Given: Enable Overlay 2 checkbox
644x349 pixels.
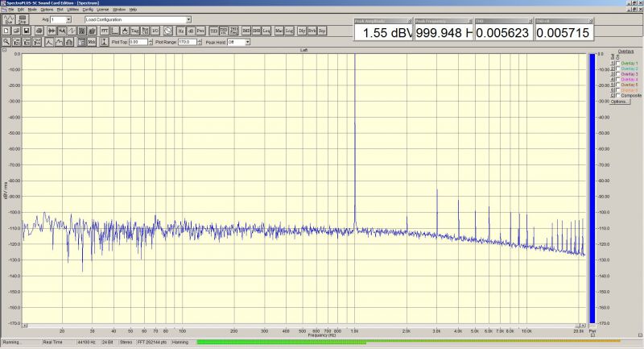Looking at the screenshot, I should [x=618, y=69].
